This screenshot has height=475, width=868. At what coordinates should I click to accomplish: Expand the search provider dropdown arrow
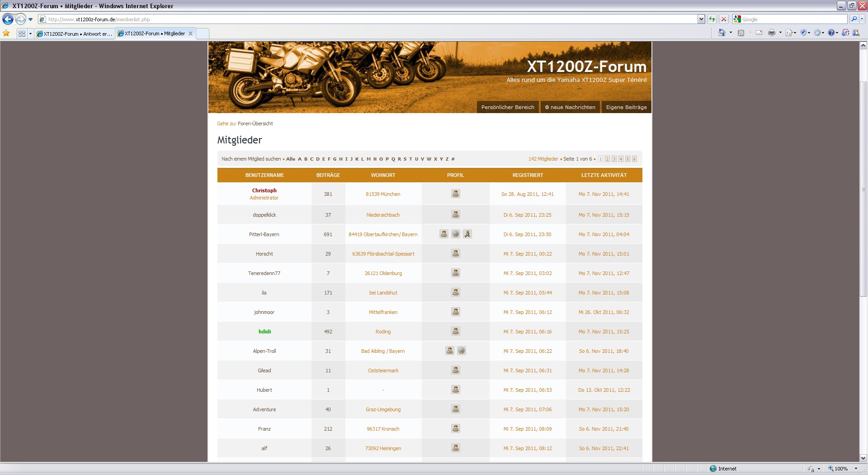pyautogui.click(x=862, y=19)
